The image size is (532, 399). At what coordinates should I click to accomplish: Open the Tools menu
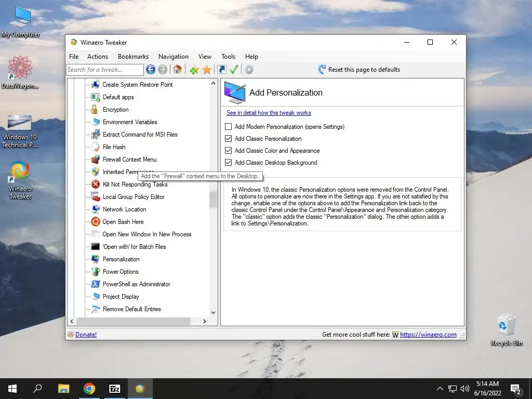pyautogui.click(x=228, y=56)
